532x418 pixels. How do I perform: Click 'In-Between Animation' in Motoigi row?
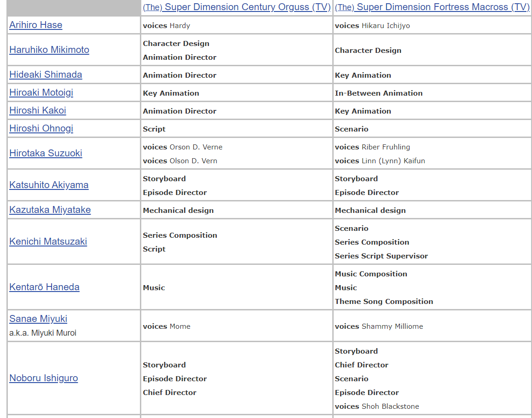point(379,93)
